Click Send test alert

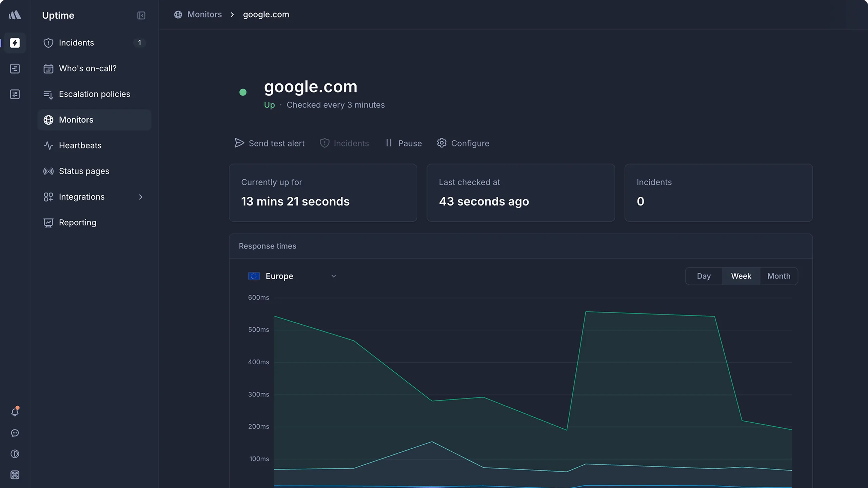(270, 143)
